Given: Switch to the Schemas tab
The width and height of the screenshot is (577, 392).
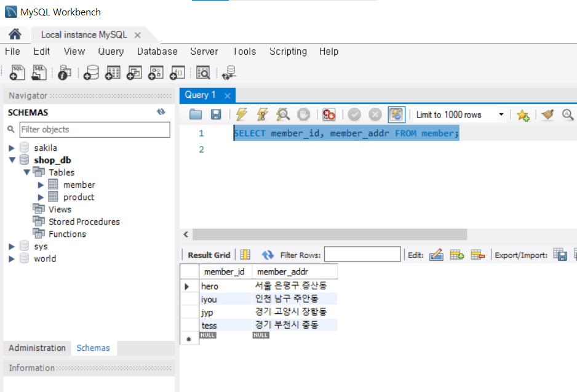Looking at the screenshot, I should (93, 348).
